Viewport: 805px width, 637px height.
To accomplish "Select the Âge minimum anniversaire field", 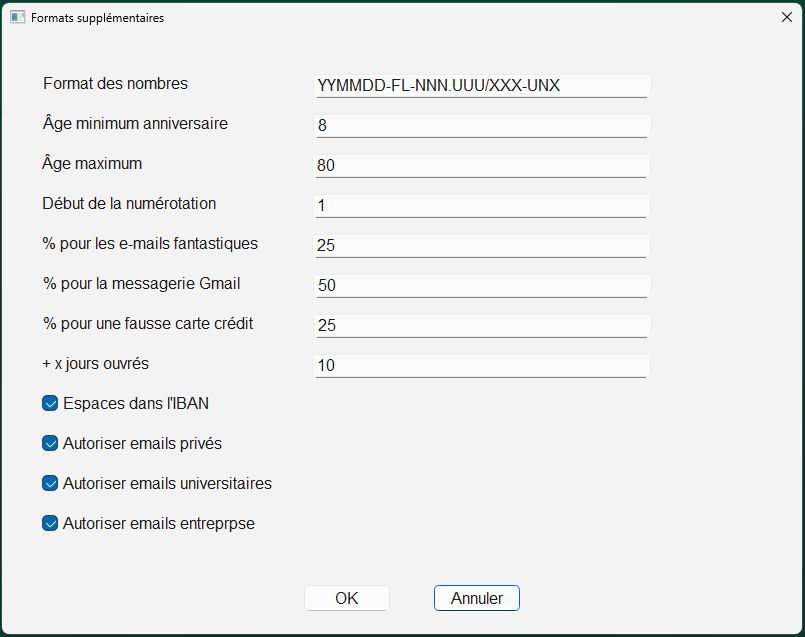I will coord(482,126).
